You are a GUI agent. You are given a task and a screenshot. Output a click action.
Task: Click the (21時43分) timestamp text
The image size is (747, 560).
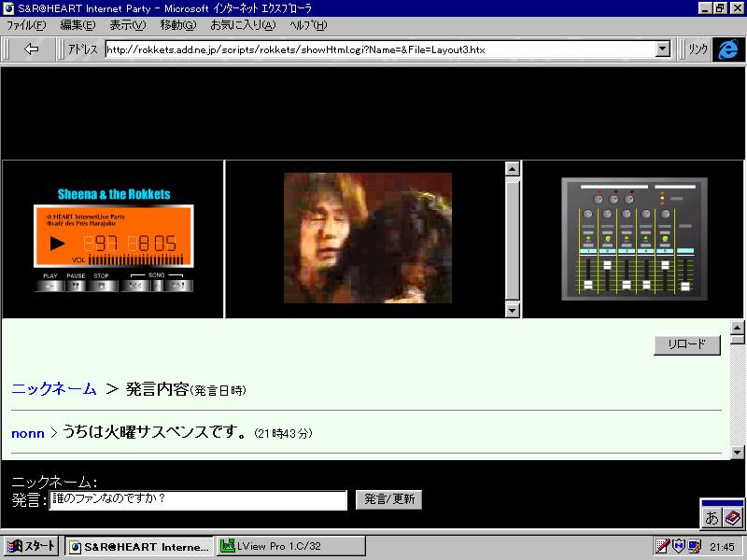tap(283, 433)
